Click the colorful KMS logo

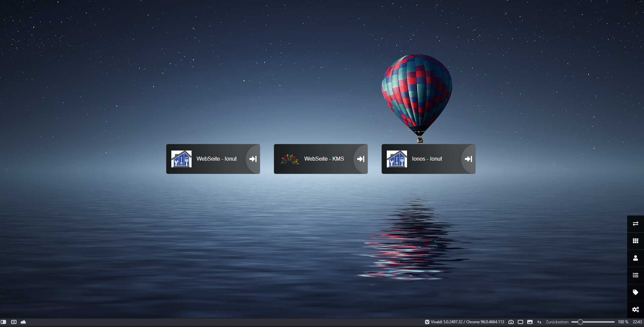click(289, 159)
